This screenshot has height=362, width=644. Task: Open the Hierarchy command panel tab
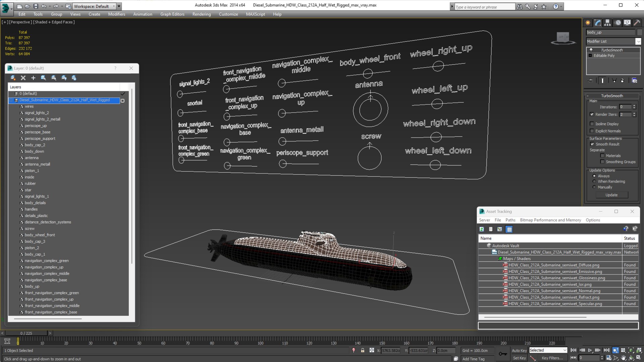[607, 23]
